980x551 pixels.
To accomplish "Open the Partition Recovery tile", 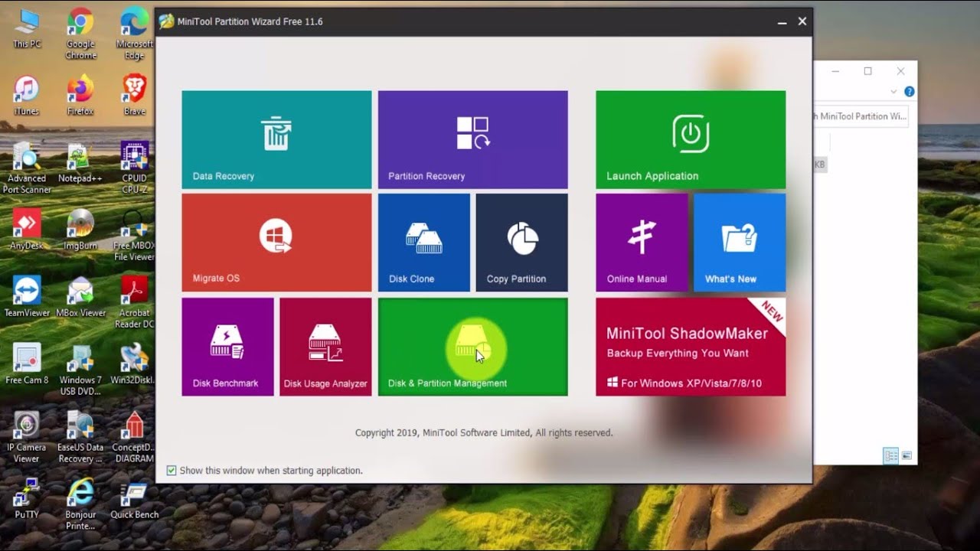I will point(472,139).
